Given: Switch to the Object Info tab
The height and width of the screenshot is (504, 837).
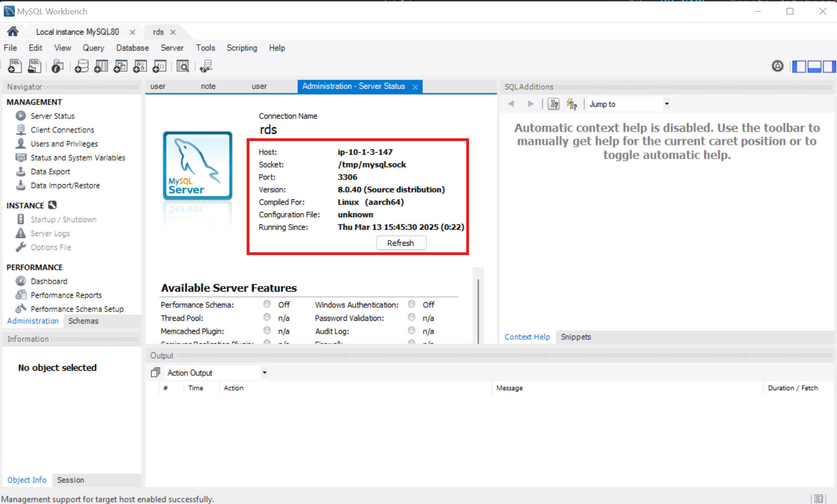Looking at the screenshot, I should pos(26,480).
